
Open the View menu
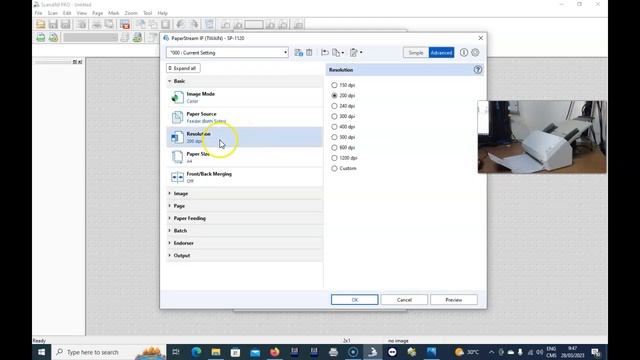[x=82, y=13]
